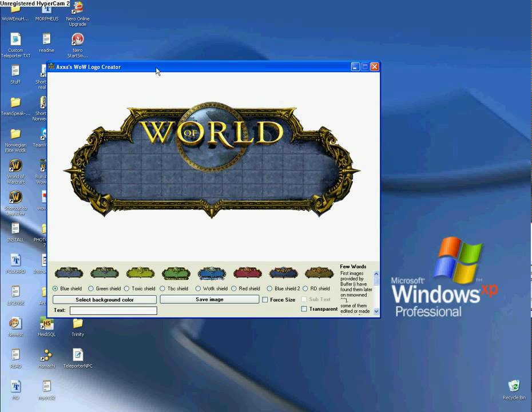The image size is (532, 412).
Task: Launch the World of Warcraft shortcut
Action: [15, 172]
